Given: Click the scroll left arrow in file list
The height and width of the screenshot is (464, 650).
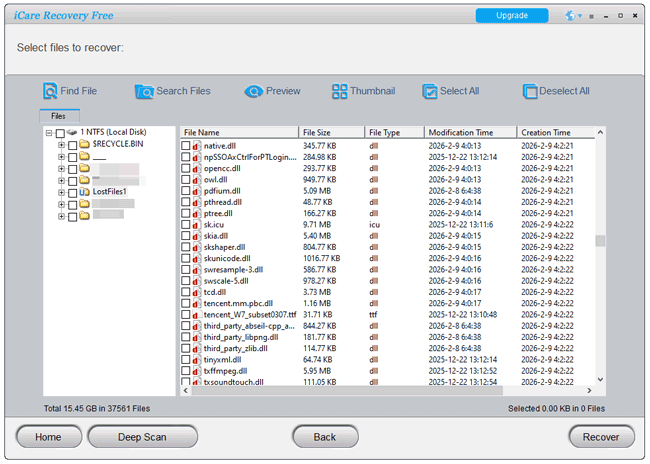Looking at the screenshot, I should coord(185,391).
